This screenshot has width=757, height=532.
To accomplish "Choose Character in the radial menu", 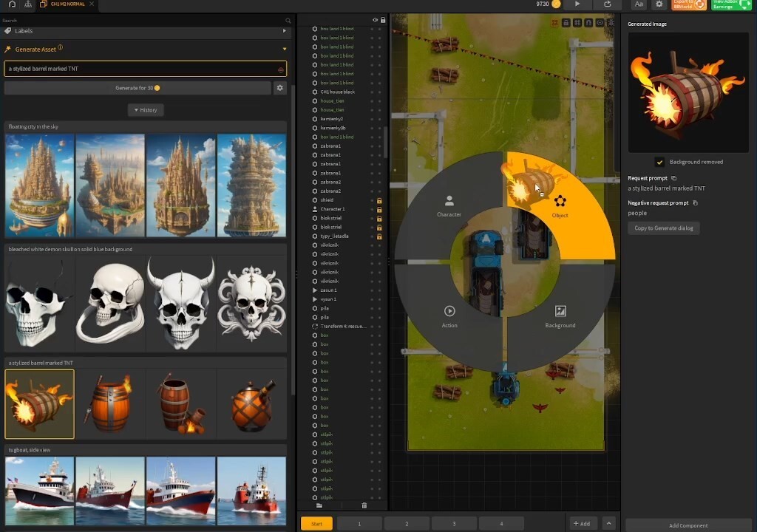I will [449, 206].
